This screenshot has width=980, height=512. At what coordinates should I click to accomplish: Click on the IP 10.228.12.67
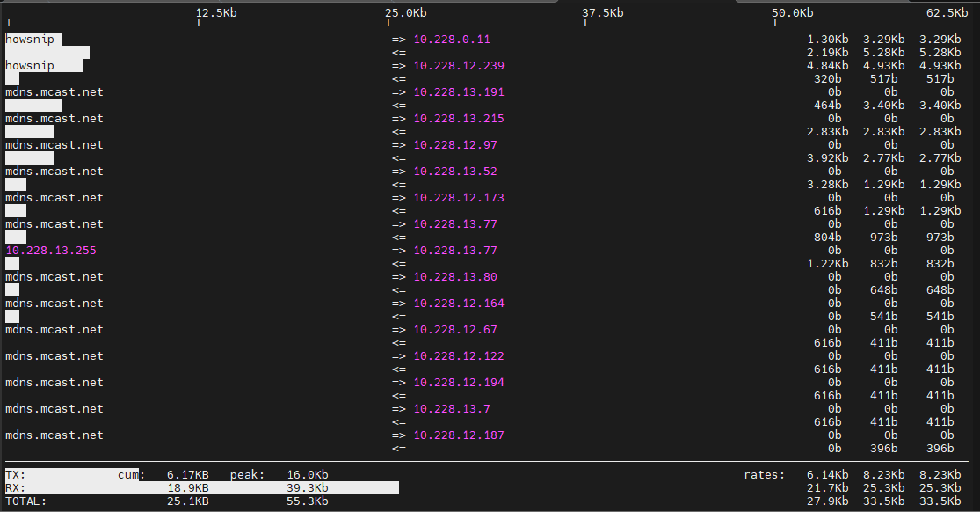tap(455, 329)
